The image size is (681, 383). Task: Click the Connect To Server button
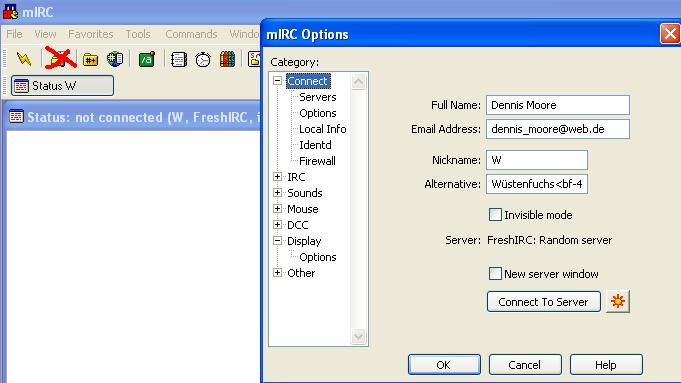544,301
